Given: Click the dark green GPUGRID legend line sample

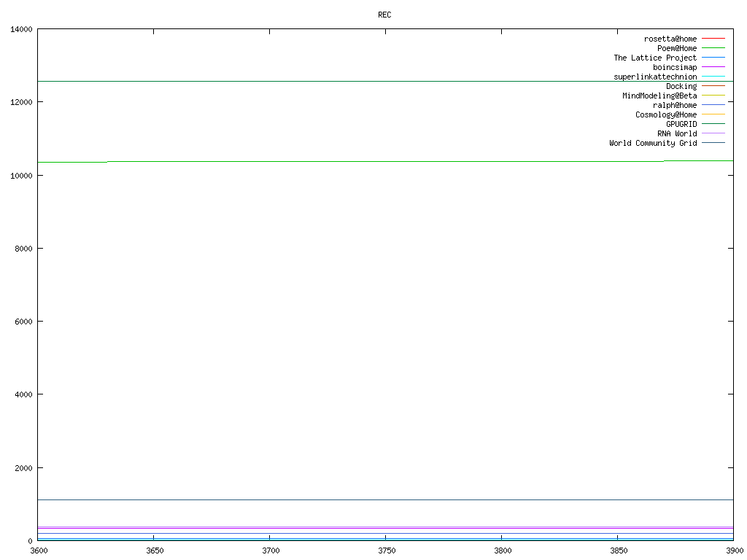Looking at the screenshot, I should tap(713, 124).
